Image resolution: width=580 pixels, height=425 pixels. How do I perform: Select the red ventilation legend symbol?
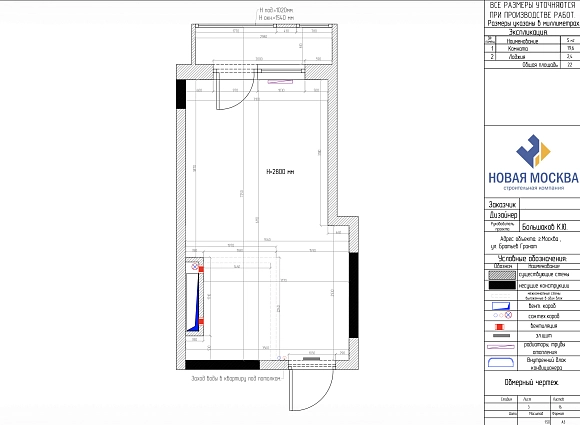(x=500, y=327)
